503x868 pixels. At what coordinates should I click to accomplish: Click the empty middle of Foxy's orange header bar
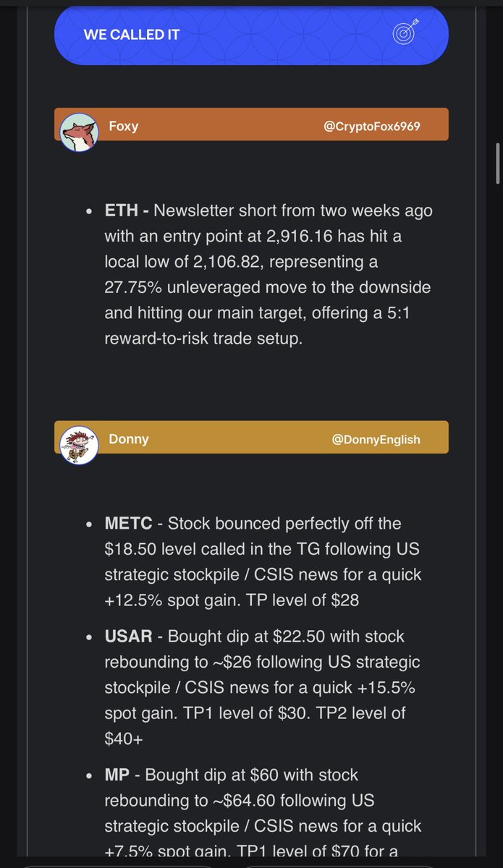coord(232,125)
